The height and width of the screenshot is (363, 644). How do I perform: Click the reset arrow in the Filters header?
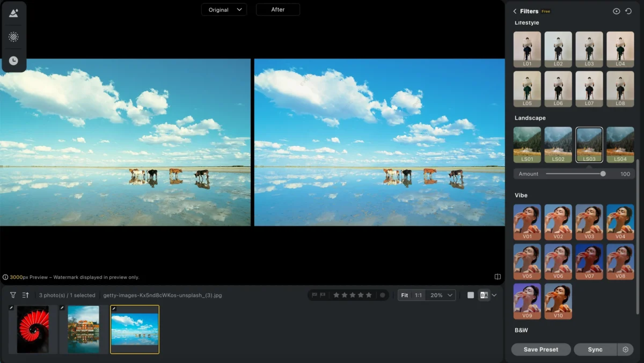pos(628,11)
